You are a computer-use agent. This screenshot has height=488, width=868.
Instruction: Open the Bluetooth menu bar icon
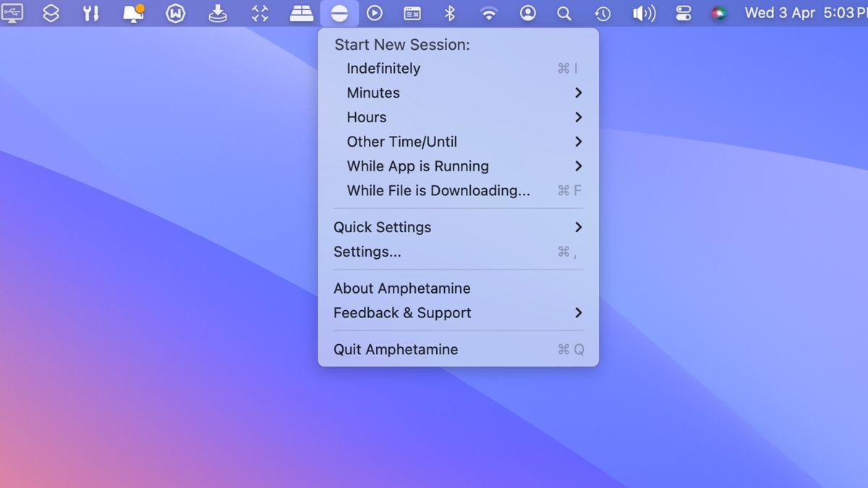tap(450, 13)
